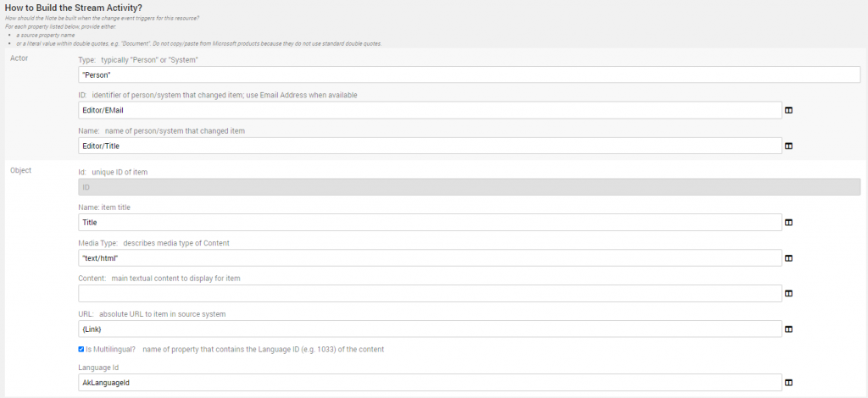This screenshot has width=868, height=398.
Task: Uncheck the Is Multilingual checkbox
Action: tap(81, 349)
